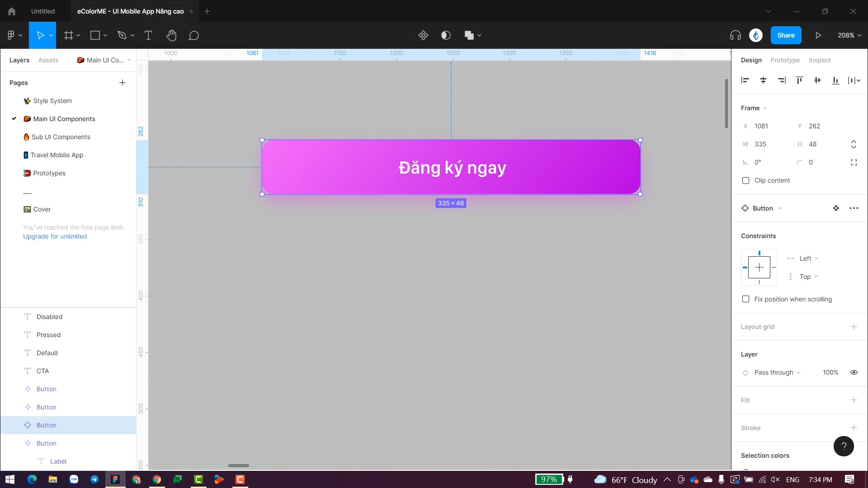The width and height of the screenshot is (868, 488).
Task: Toggle layer visibility eye icon
Action: pyautogui.click(x=854, y=372)
